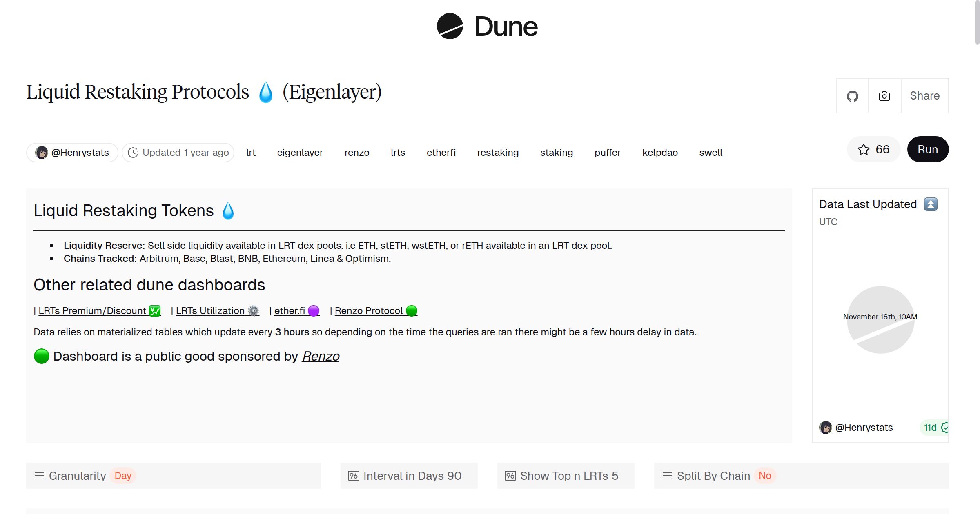Click the green verified refresh icon
Image resolution: width=980 pixels, height=514 pixels.
944,428
